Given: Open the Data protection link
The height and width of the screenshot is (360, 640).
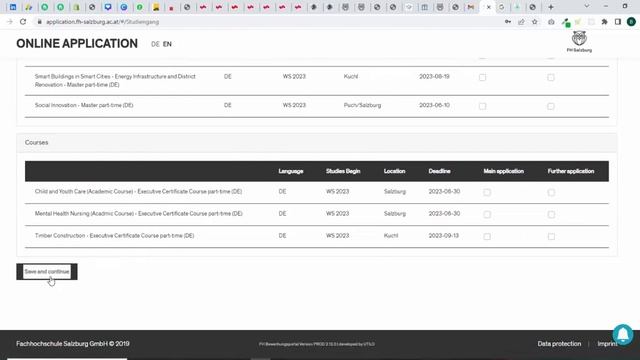Looking at the screenshot, I should pyautogui.click(x=559, y=344).
